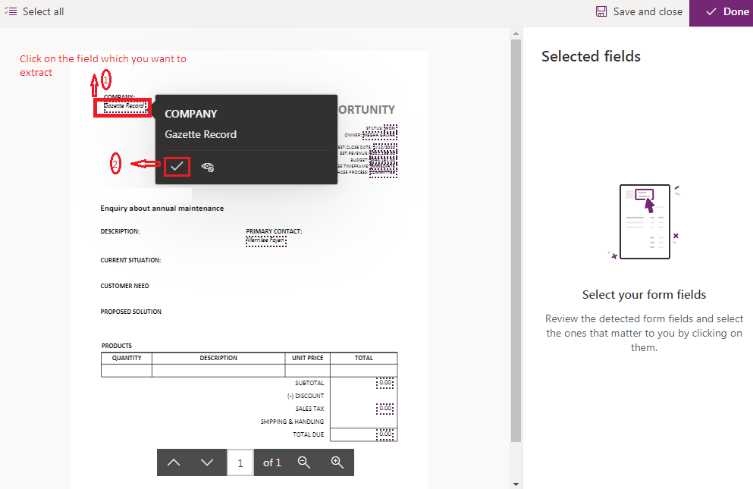Viewport: 753px width, 489px height.
Task: Select the SALES TAX 0.00 detected field
Action: point(385,409)
